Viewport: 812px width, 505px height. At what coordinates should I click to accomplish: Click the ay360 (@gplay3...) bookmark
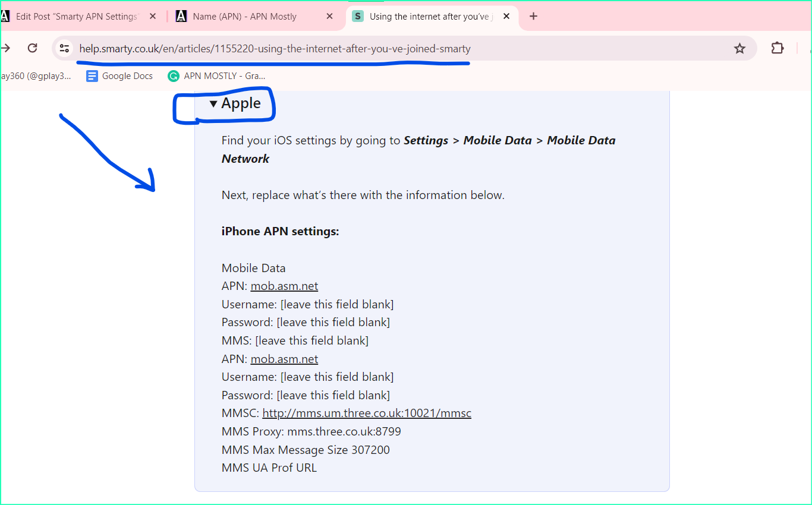(36, 76)
